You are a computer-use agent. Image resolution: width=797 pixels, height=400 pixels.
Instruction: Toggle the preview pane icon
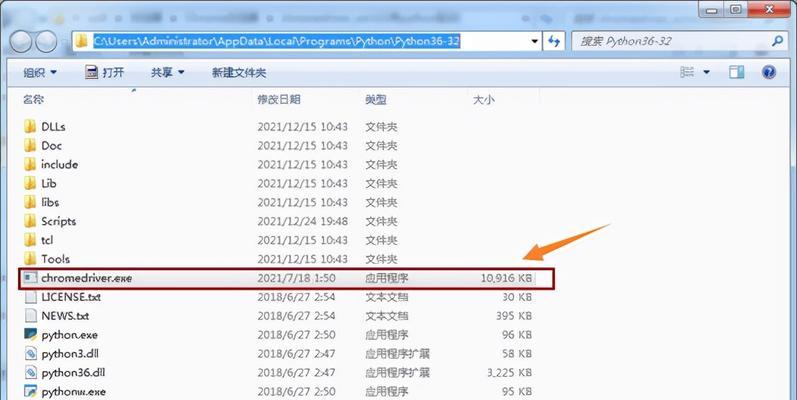tap(737, 72)
